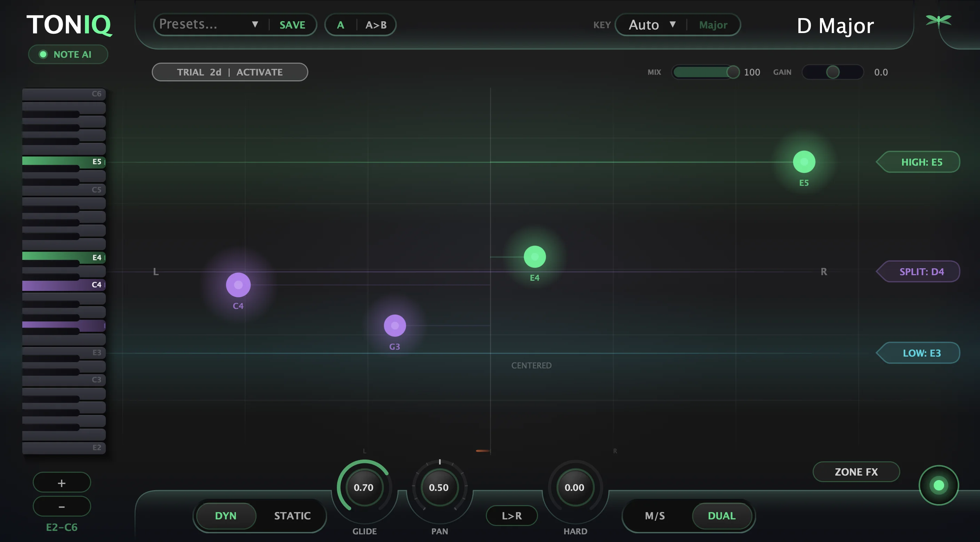This screenshot has height=542, width=980.
Task: Click the E2–C6 range label
Action: pos(62,527)
